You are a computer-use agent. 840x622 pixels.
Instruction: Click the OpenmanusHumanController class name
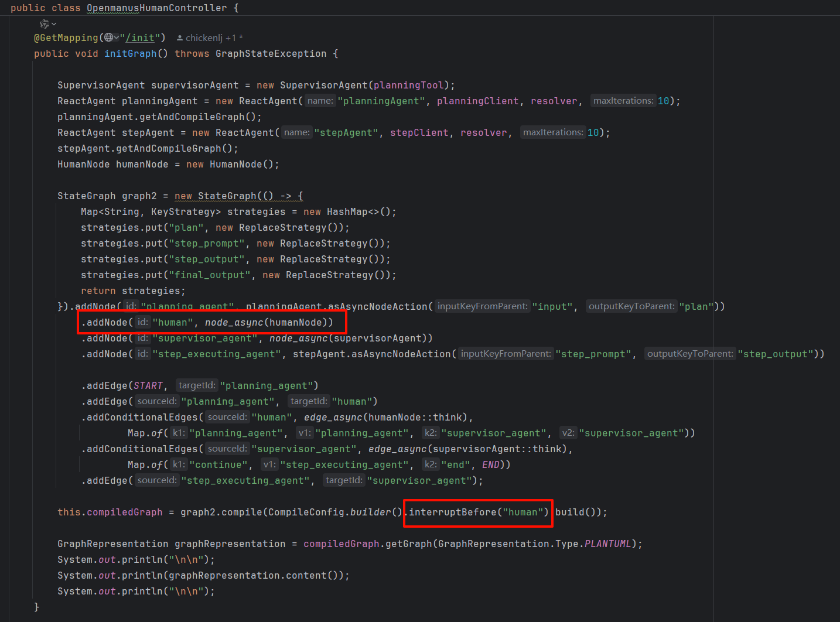pyautogui.click(x=156, y=8)
